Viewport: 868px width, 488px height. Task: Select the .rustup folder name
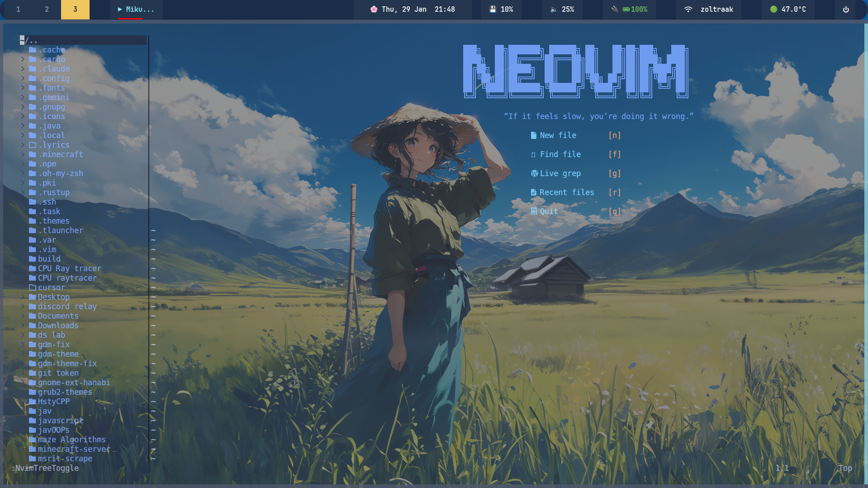(54, 192)
